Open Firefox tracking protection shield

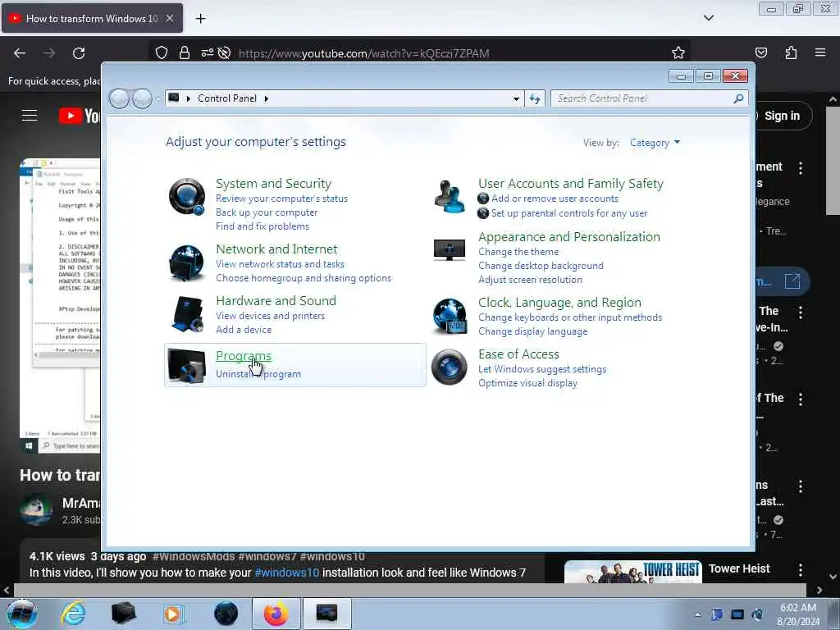click(162, 52)
